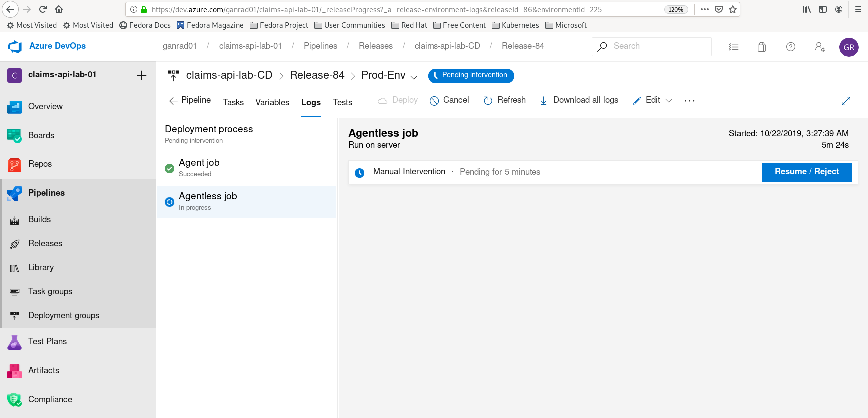Open Microsoft bookmarks folder

point(566,25)
